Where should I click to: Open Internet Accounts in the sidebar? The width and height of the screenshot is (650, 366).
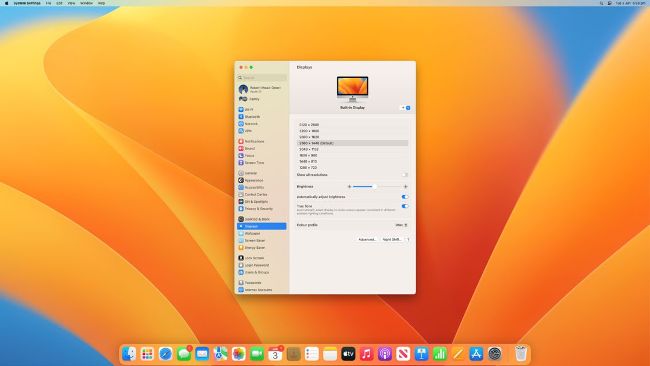click(x=262, y=290)
